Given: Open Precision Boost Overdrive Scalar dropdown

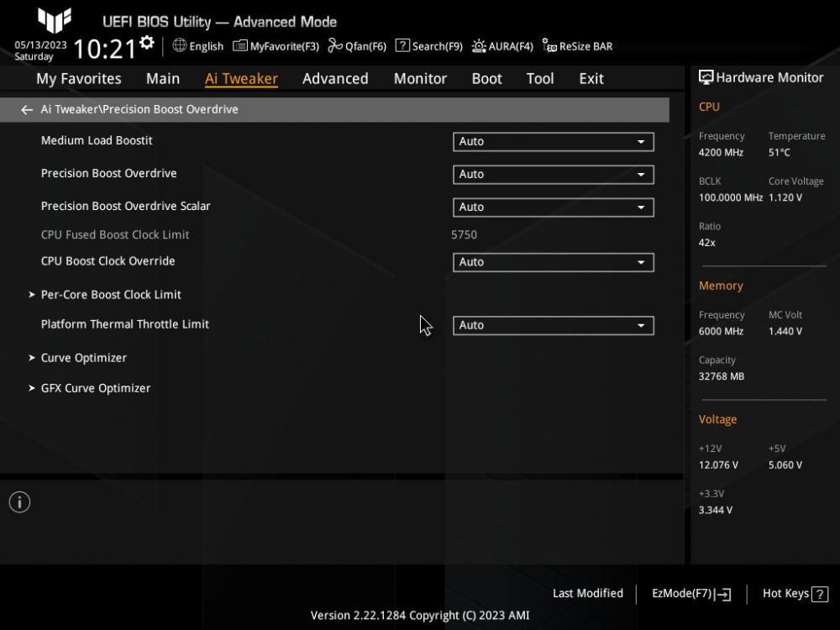Looking at the screenshot, I should (554, 207).
